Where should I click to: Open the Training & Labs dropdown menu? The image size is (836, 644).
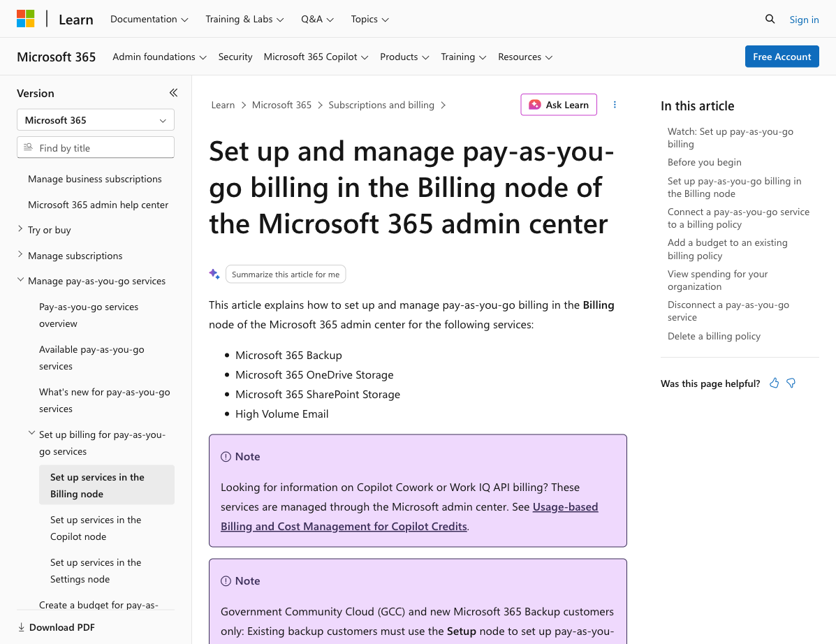(244, 19)
